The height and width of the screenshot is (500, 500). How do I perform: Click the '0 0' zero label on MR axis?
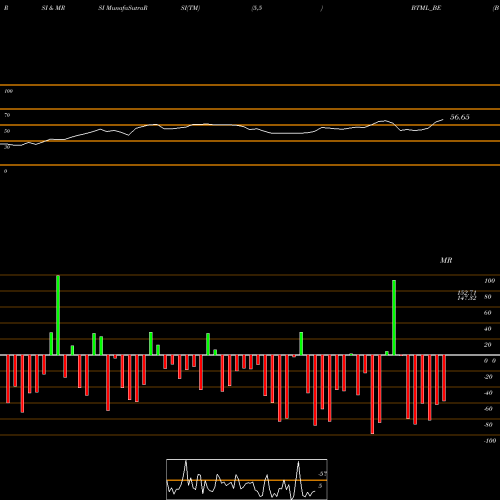[490, 361]
